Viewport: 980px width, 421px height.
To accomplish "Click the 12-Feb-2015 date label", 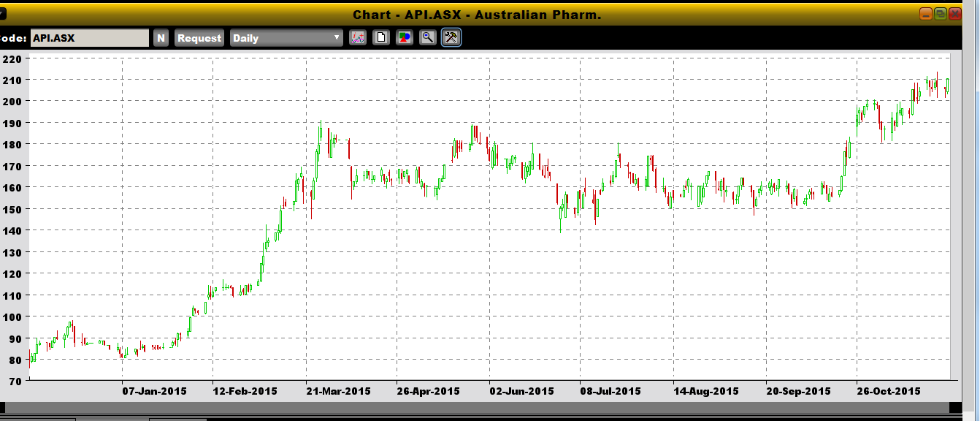I will click(245, 391).
